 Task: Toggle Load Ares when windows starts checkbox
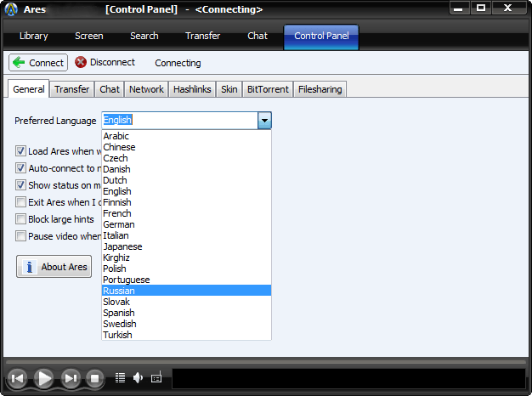coord(20,151)
